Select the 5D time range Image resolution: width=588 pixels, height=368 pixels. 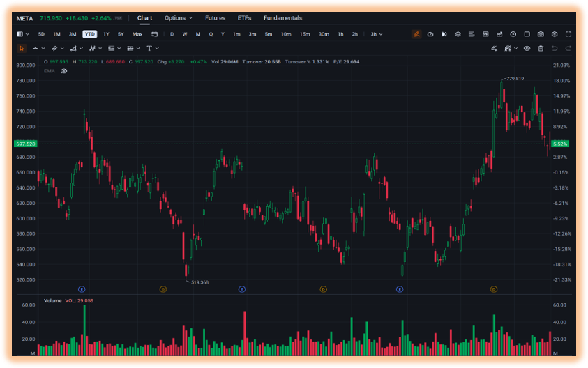pos(41,34)
